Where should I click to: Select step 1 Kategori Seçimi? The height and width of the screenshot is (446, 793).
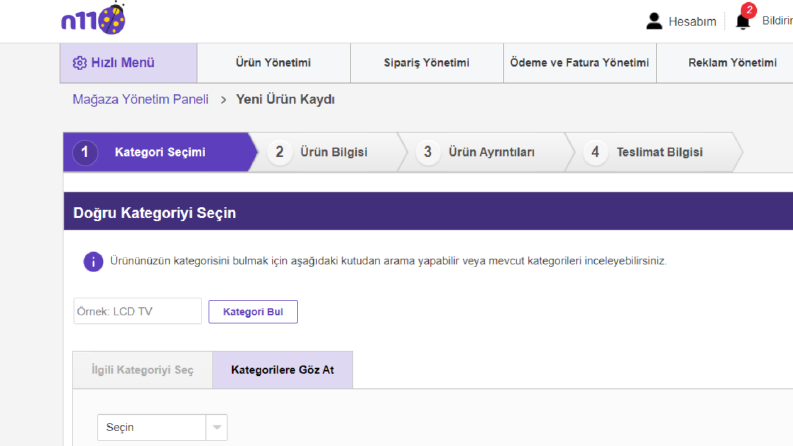pos(158,152)
